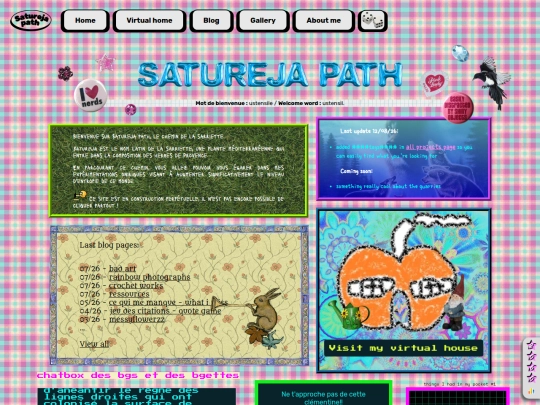This screenshot has width=540, height=405.
Task: Click the third star in side widget
Action: (x=531, y=366)
